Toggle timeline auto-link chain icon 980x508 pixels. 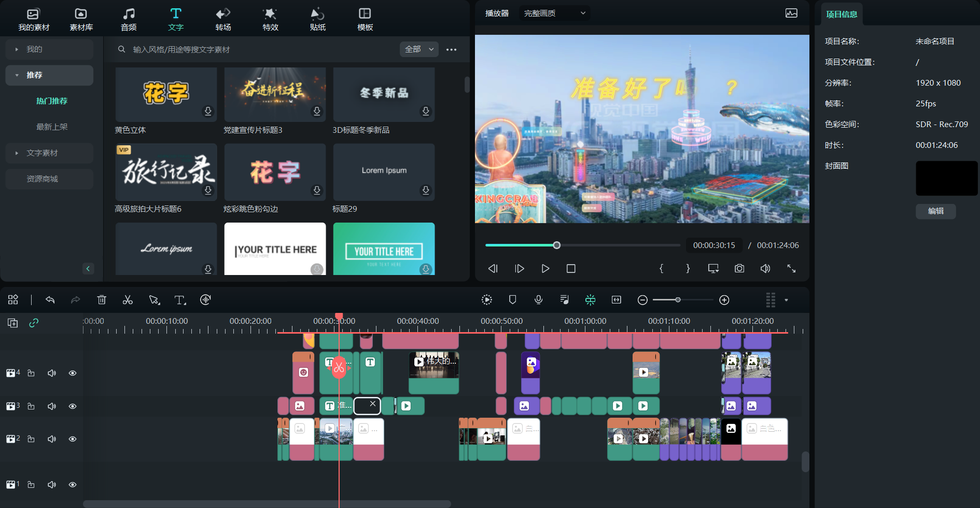tap(34, 323)
